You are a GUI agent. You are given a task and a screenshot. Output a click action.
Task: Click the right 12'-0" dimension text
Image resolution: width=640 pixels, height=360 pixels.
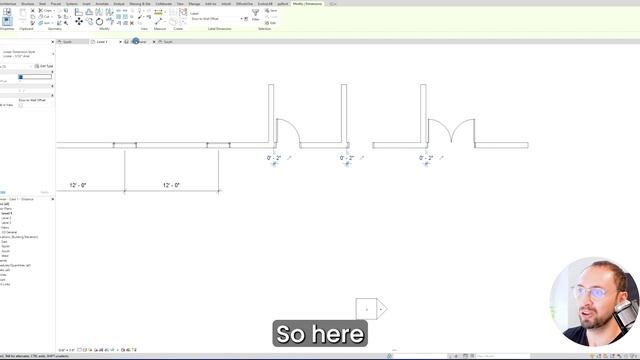(171, 185)
